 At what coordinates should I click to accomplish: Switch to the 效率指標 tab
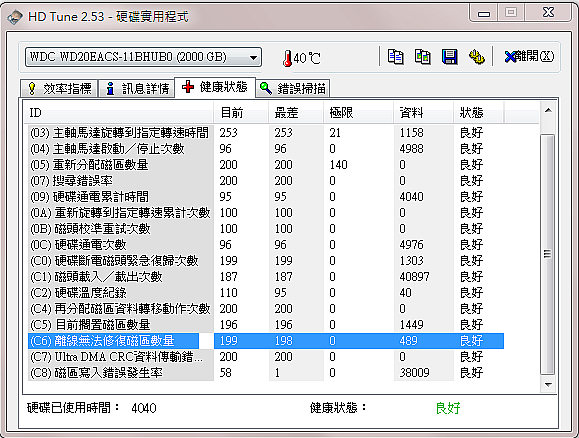59,88
